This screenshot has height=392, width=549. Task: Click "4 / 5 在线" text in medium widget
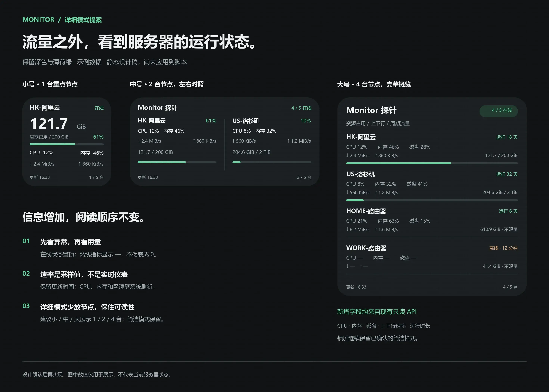pos(301,108)
